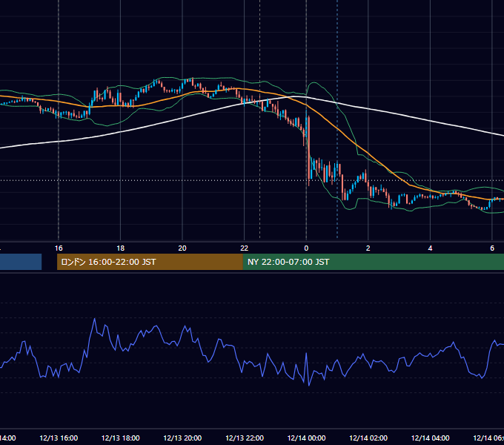Click the 12/14 04:00 date label
This screenshot has width=504, height=445.
click(431, 438)
